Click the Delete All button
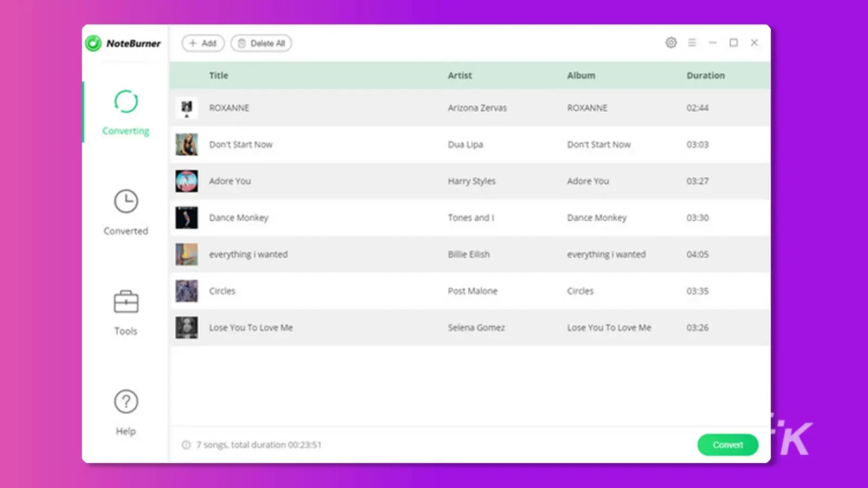Viewport: 868px width, 488px height. (x=261, y=43)
